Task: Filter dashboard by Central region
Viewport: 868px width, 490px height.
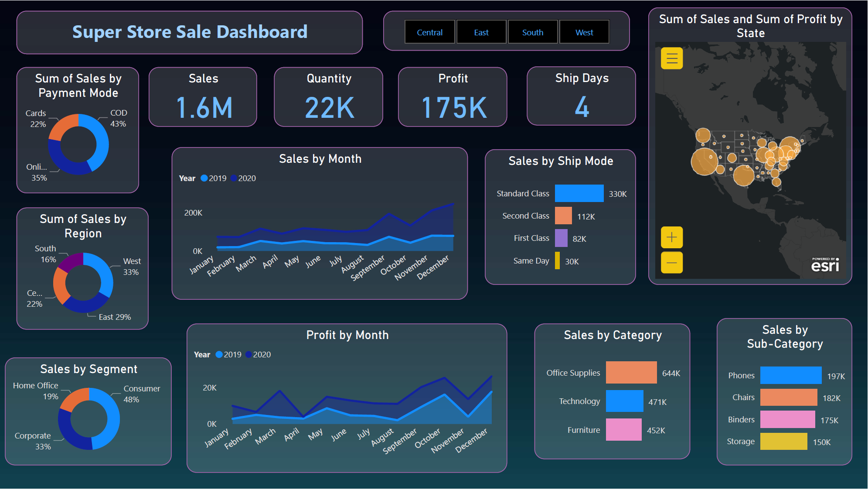Action: (x=429, y=32)
